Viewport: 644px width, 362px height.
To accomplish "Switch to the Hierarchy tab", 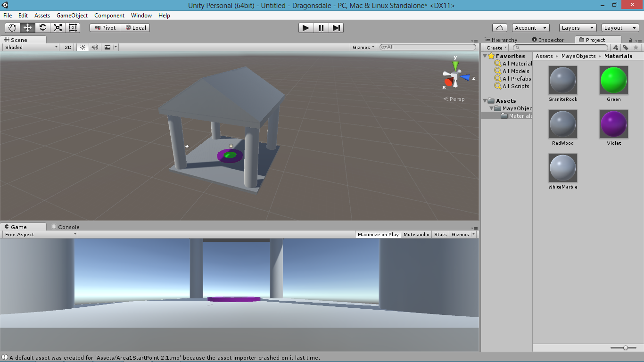I will (x=501, y=40).
